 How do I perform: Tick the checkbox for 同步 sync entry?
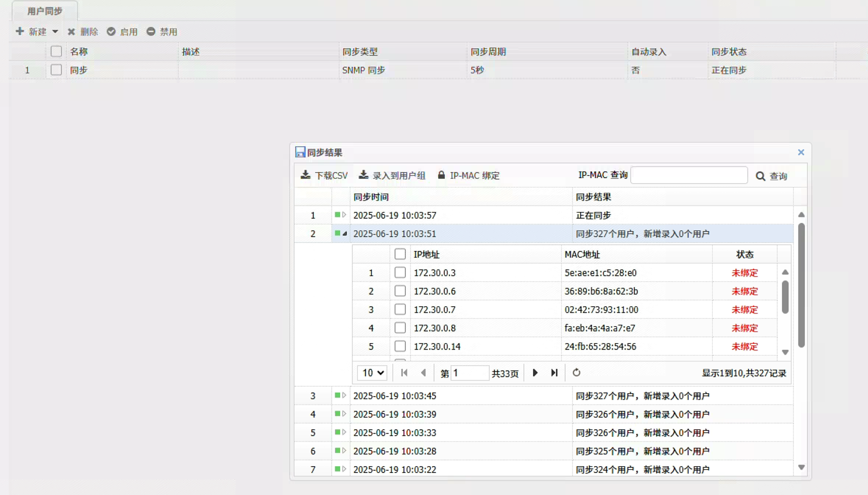tap(56, 70)
